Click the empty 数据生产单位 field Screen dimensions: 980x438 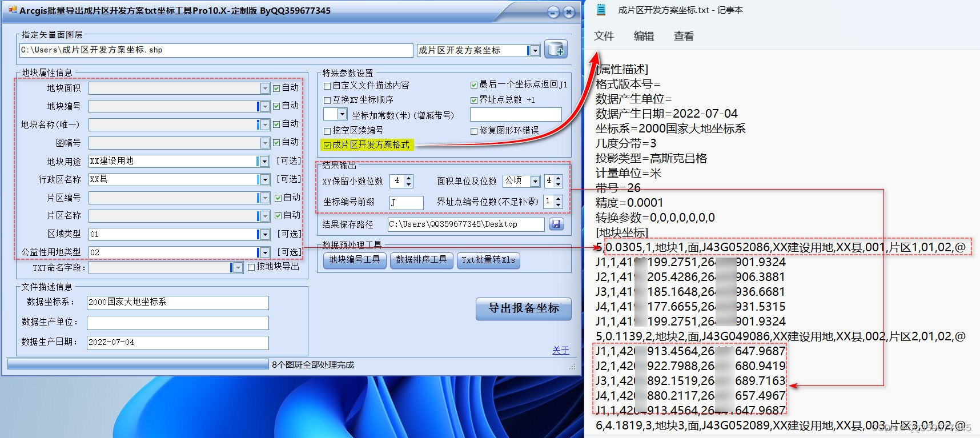click(x=178, y=323)
